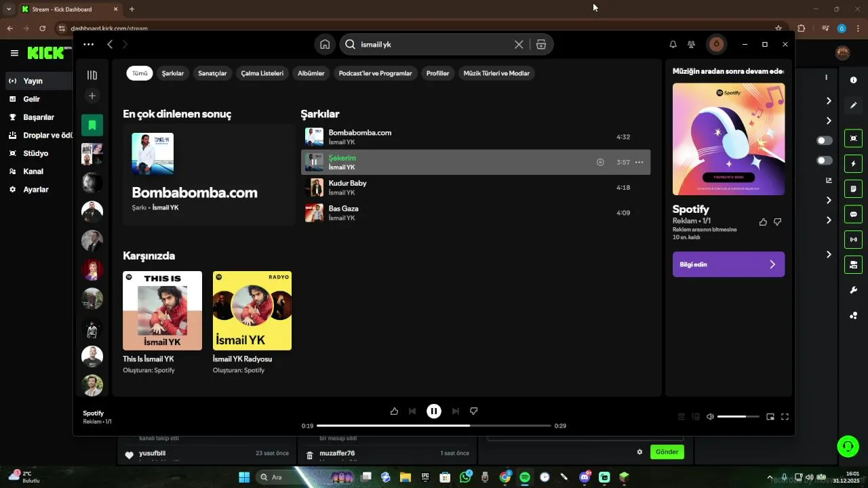868x488 pixels.
Task: Select the Profiller filter chip
Action: pos(438,73)
